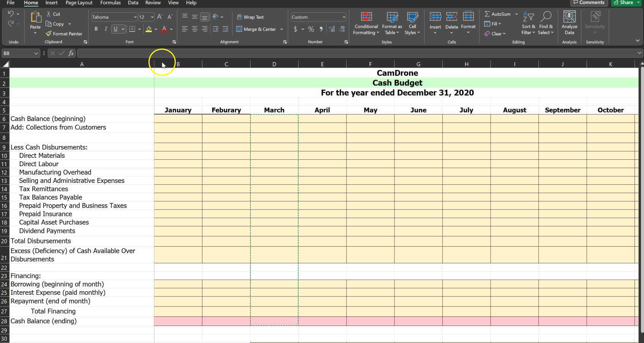
Task: Open the Page Layout ribbon tab
Action: [x=79, y=3]
